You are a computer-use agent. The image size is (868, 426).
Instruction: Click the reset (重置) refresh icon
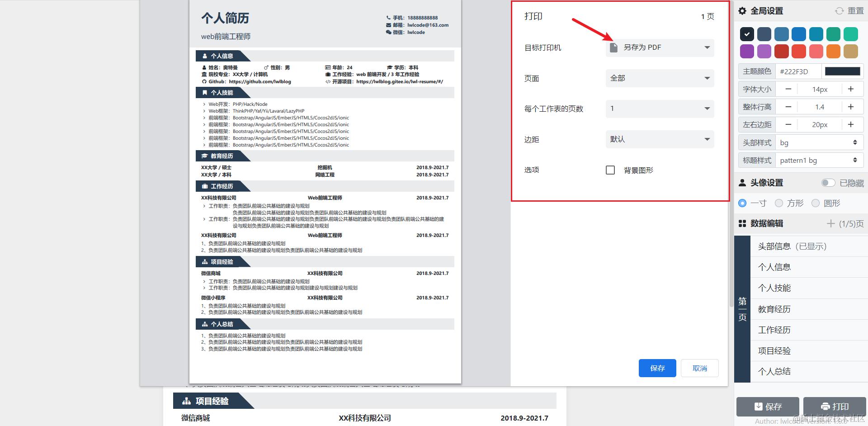[840, 11]
